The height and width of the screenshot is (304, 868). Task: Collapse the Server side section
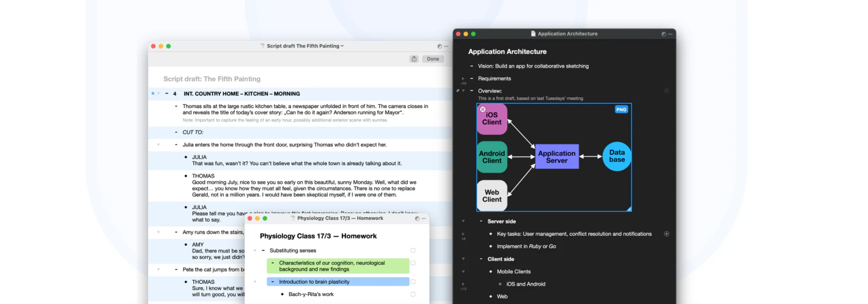click(x=463, y=221)
